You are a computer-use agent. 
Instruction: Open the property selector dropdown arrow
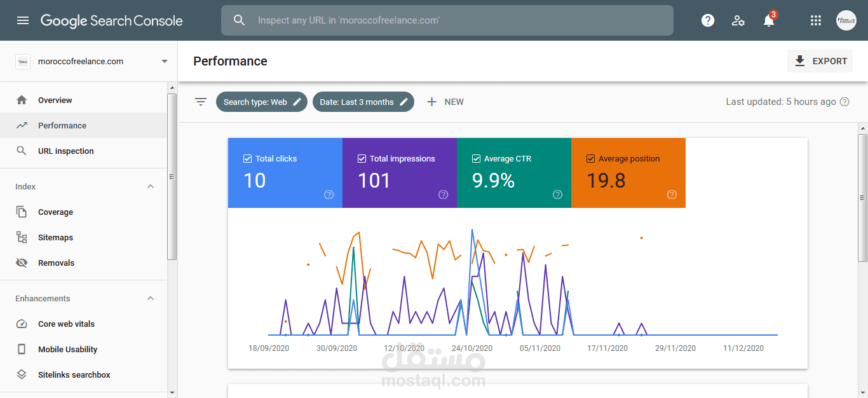pos(165,62)
